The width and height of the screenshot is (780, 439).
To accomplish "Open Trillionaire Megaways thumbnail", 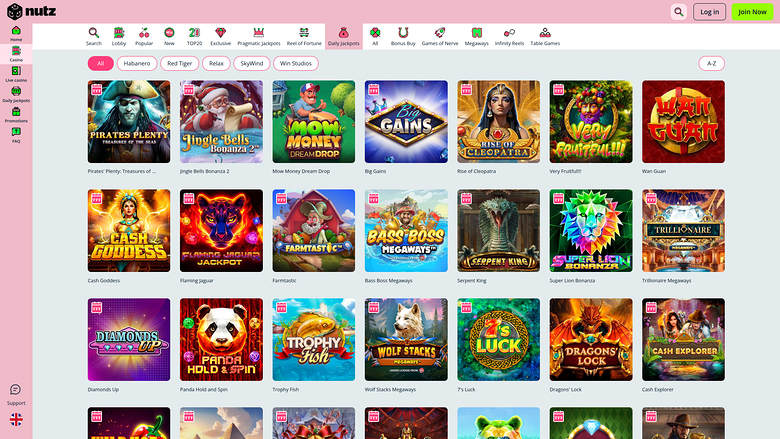I will pos(683,231).
